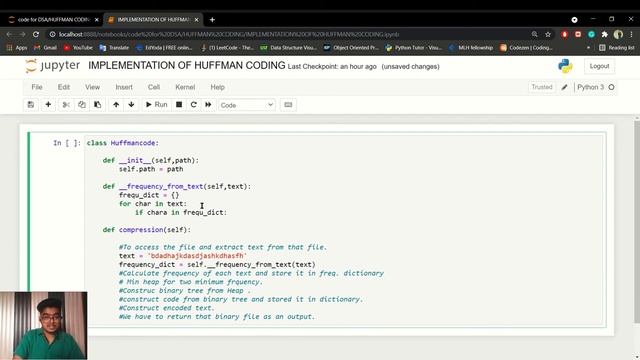Restart kernel and run all cells icon
This screenshot has width=640, height=360.
[x=208, y=105]
